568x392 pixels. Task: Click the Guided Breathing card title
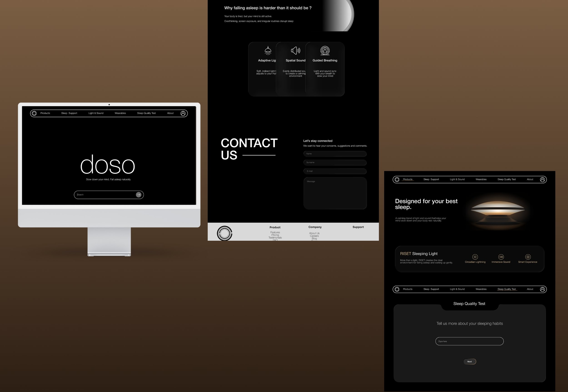(x=325, y=60)
